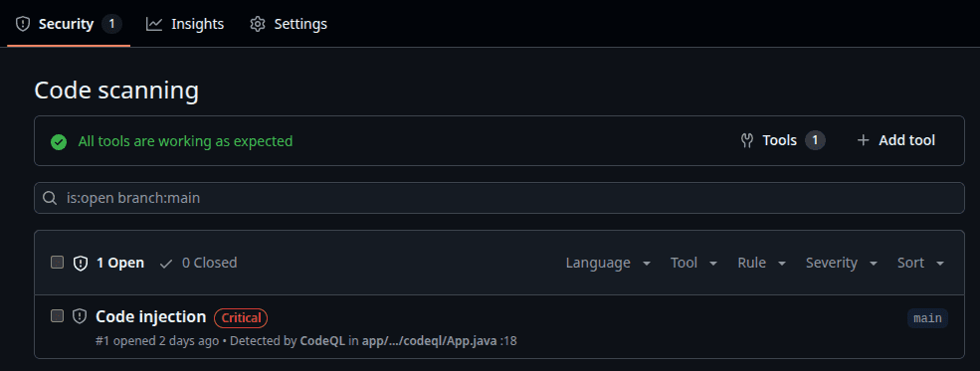Click the Insights graph icon
This screenshot has width=980, height=371.
coord(154,24)
